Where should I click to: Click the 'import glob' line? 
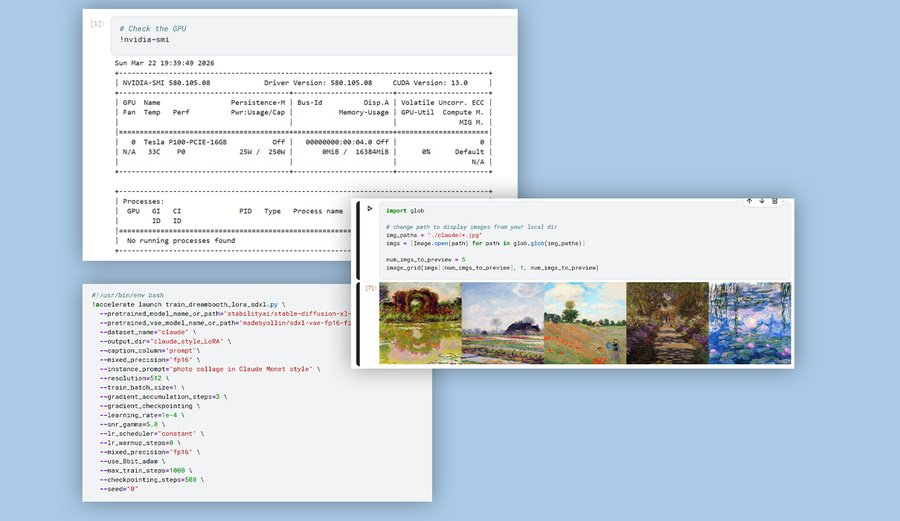pyautogui.click(x=405, y=211)
